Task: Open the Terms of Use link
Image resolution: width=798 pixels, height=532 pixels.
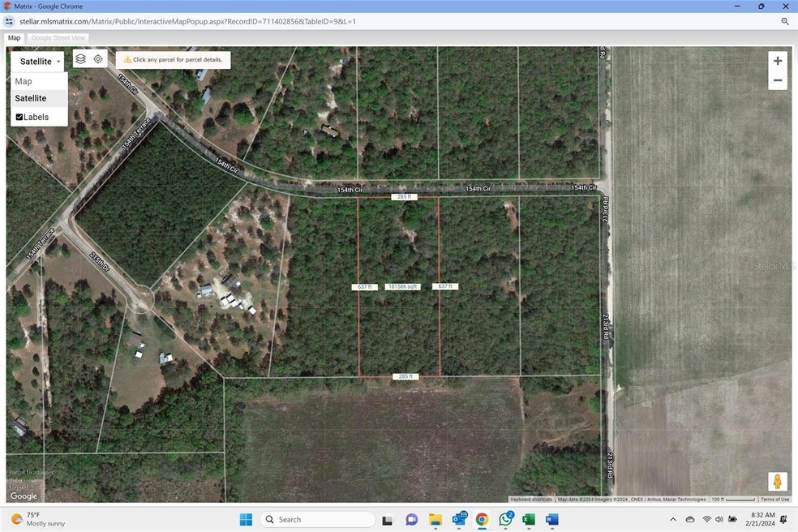Action: (774, 500)
